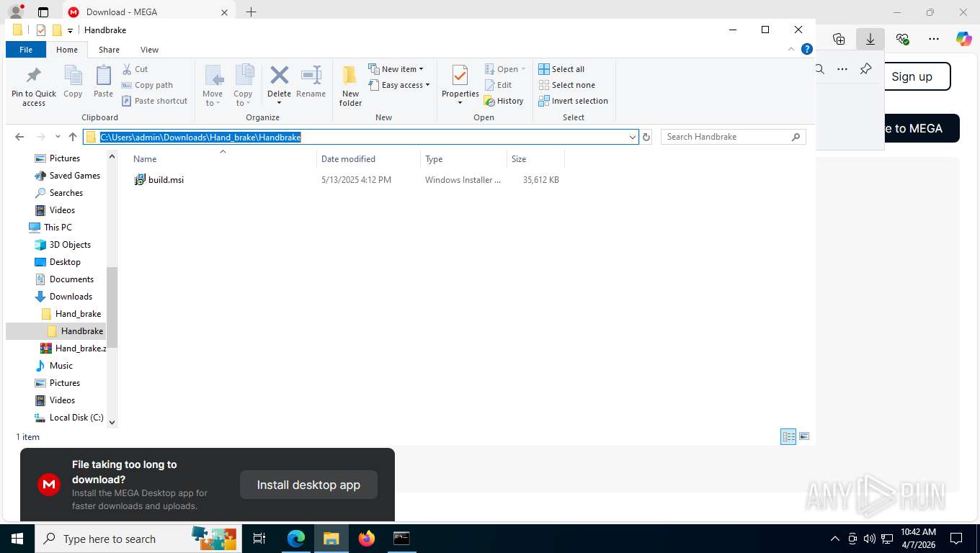Click the Rename ribbon button

(311, 81)
